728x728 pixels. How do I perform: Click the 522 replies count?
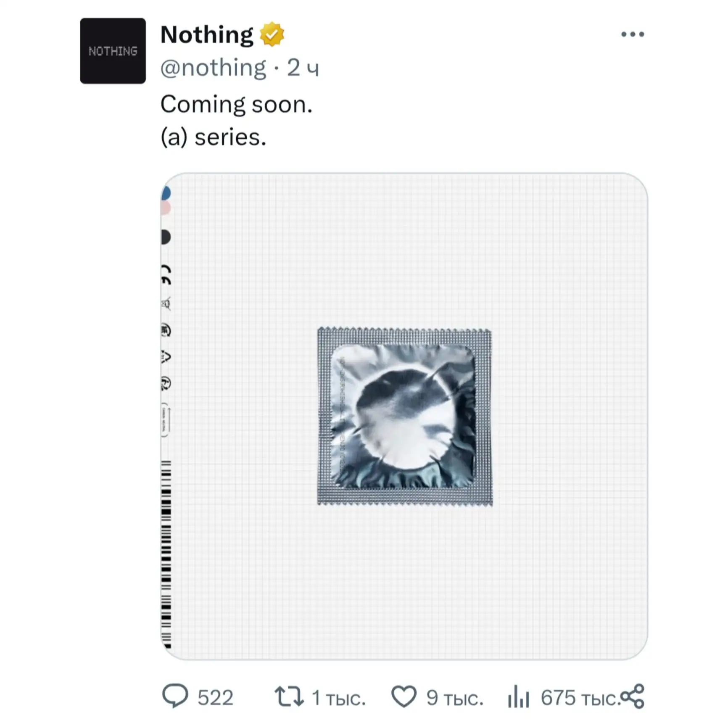(x=215, y=698)
